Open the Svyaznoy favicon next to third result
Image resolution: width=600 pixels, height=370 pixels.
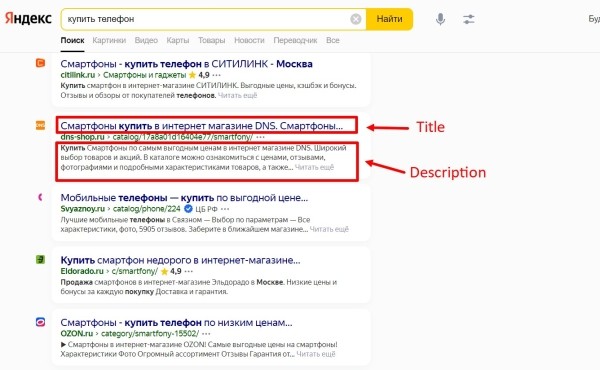coord(40,197)
